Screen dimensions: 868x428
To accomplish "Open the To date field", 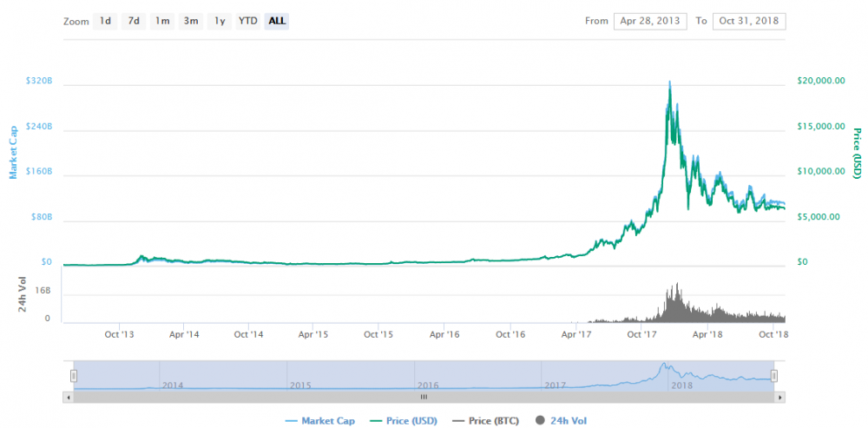I will [x=749, y=21].
